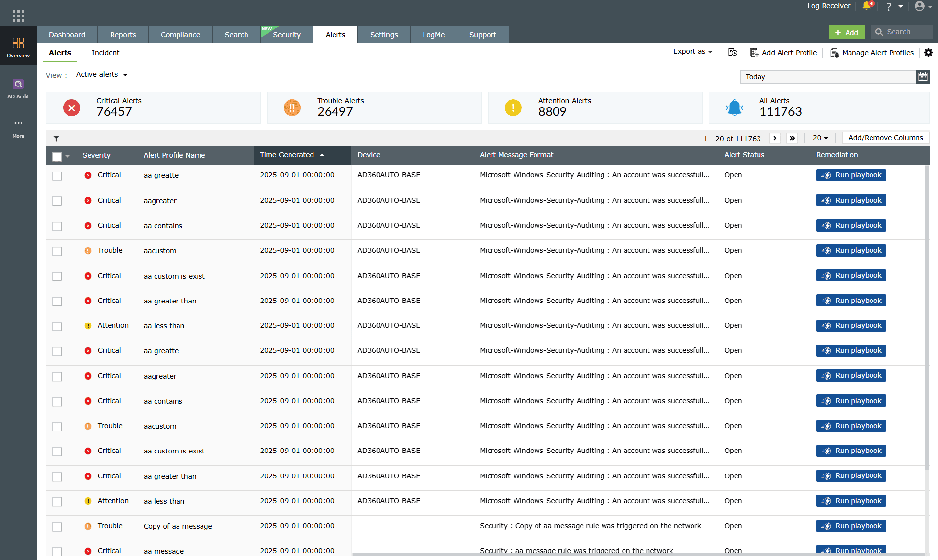Switch to the Incident tab
This screenshot has height=560, width=938.
tap(106, 53)
